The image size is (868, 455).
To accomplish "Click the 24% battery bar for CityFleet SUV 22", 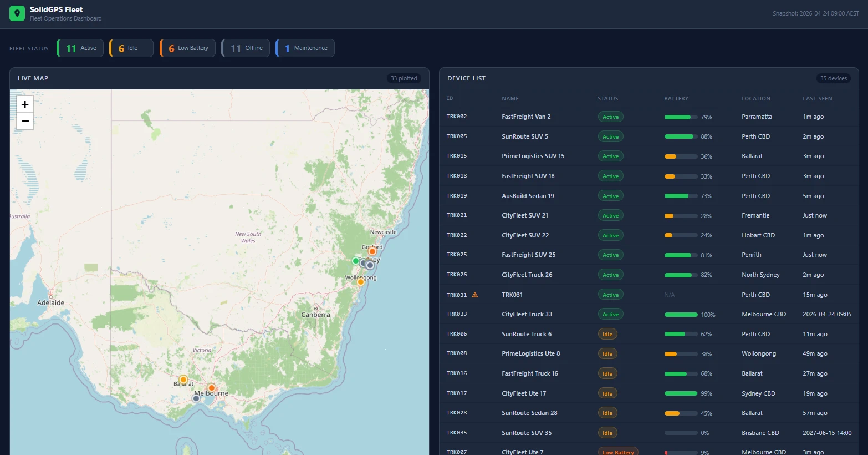I will (x=681, y=235).
